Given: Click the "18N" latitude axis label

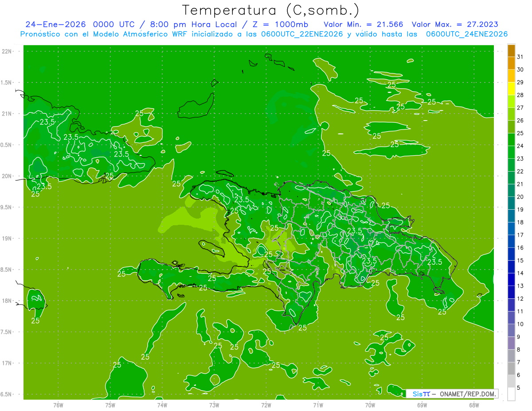Looking at the screenshot, I should [x=8, y=301].
